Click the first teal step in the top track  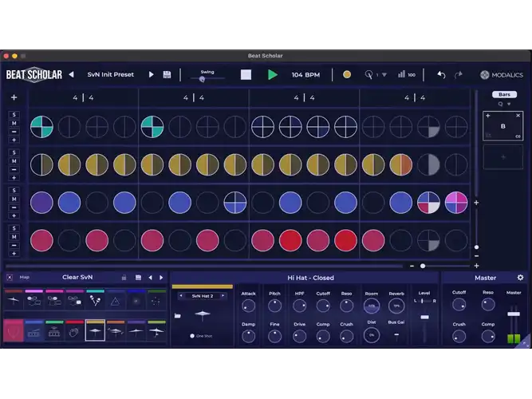point(41,127)
